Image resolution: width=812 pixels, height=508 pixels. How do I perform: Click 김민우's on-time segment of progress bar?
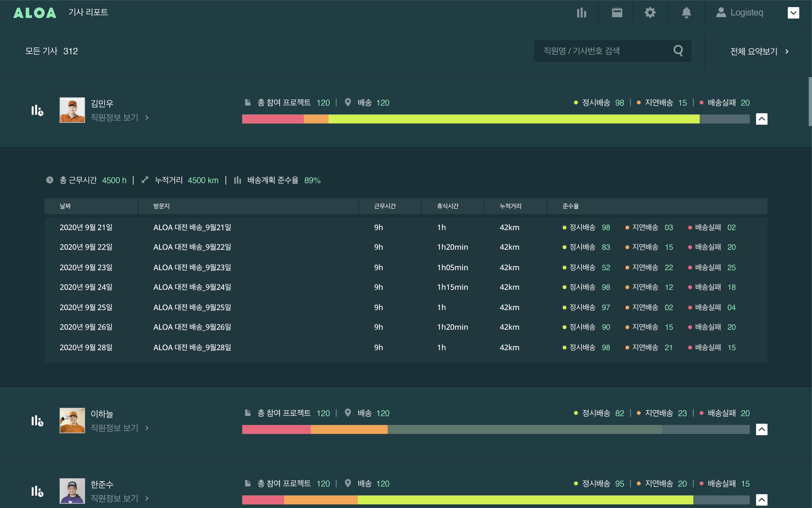(514, 119)
